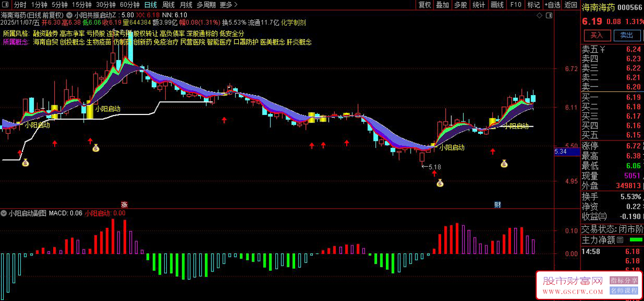Switch to the 5分钟 period
The image size is (644, 301).
[60, 5]
